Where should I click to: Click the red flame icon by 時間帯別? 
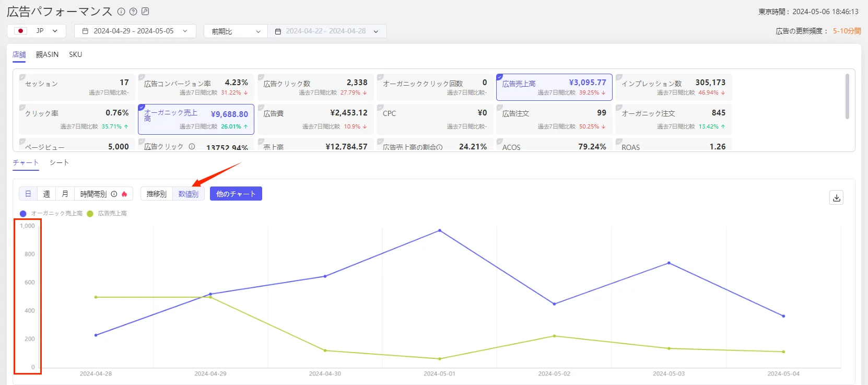[124, 194]
